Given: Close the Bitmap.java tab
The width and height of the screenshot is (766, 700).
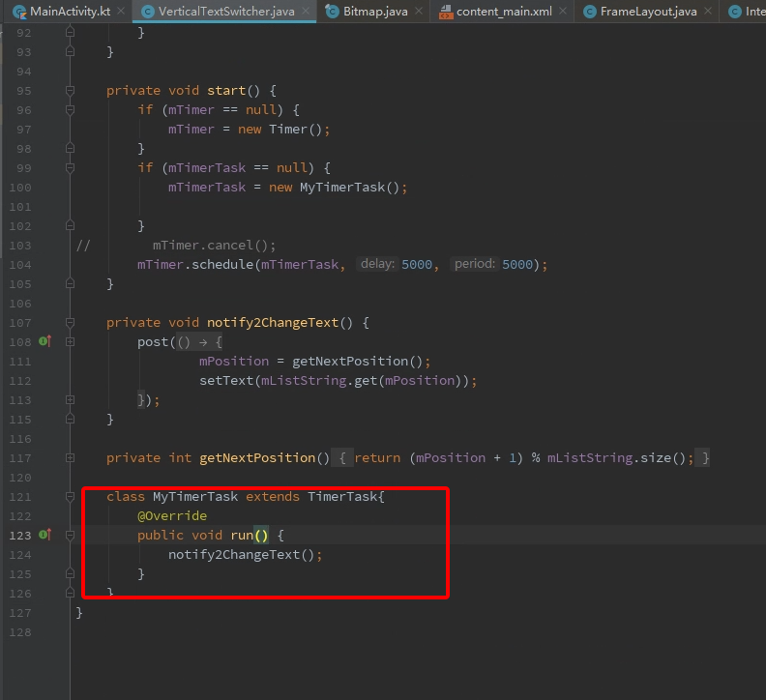Looking at the screenshot, I should (x=419, y=11).
